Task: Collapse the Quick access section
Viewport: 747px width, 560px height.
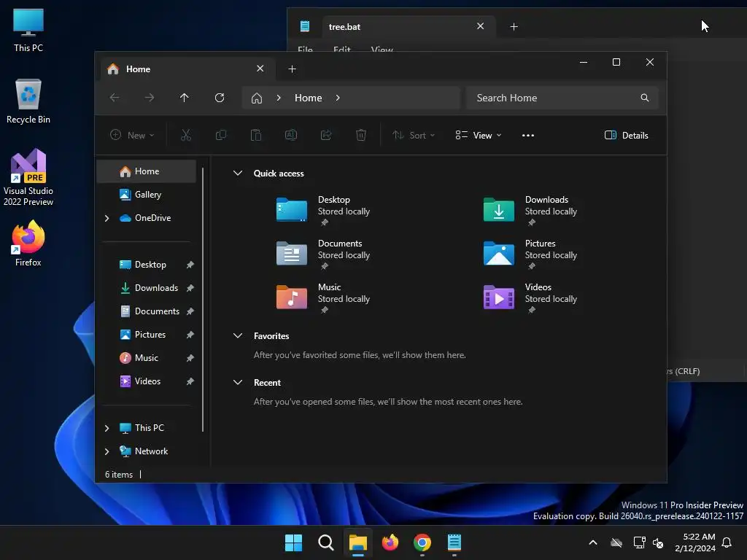Action: (238, 174)
